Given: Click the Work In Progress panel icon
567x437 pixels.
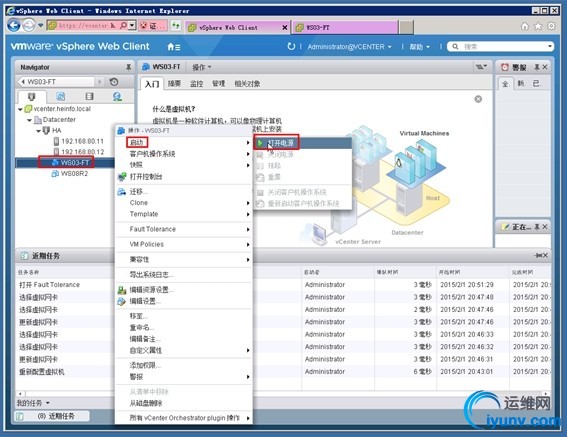Looking at the screenshot, I should click(505, 227).
